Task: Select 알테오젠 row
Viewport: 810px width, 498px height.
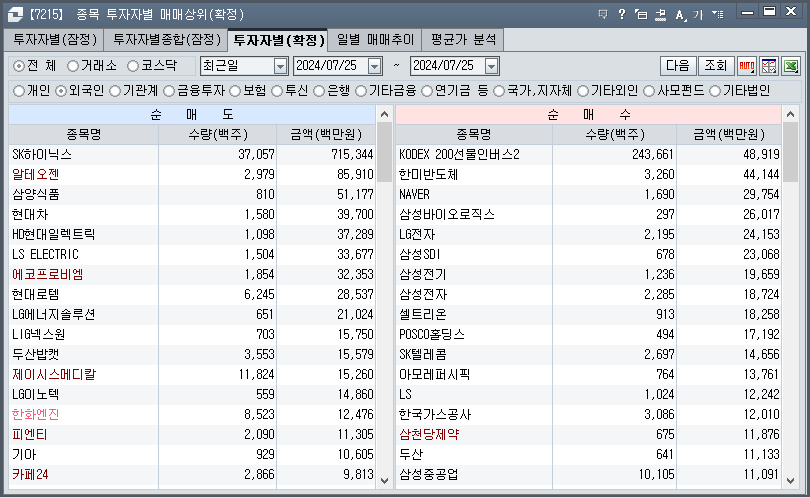Action: [x=192, y=175]
